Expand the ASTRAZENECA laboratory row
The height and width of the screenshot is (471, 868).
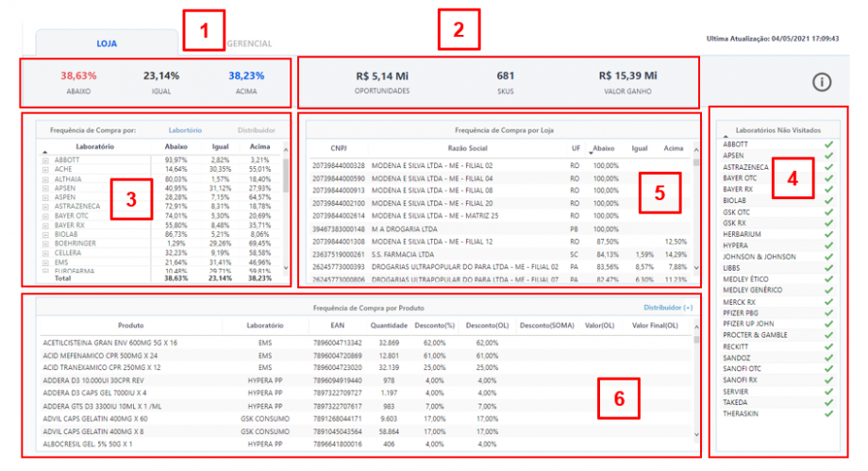click(x=46, y=205)
